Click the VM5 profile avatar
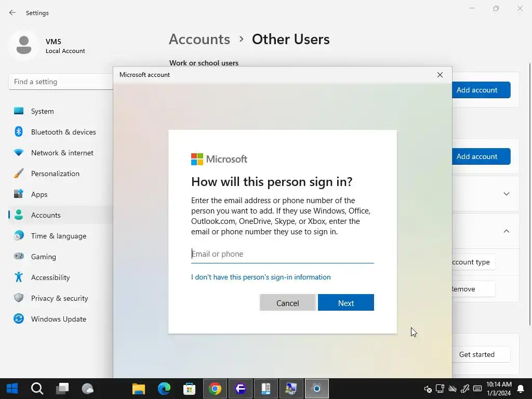 [x=24, y=45]
